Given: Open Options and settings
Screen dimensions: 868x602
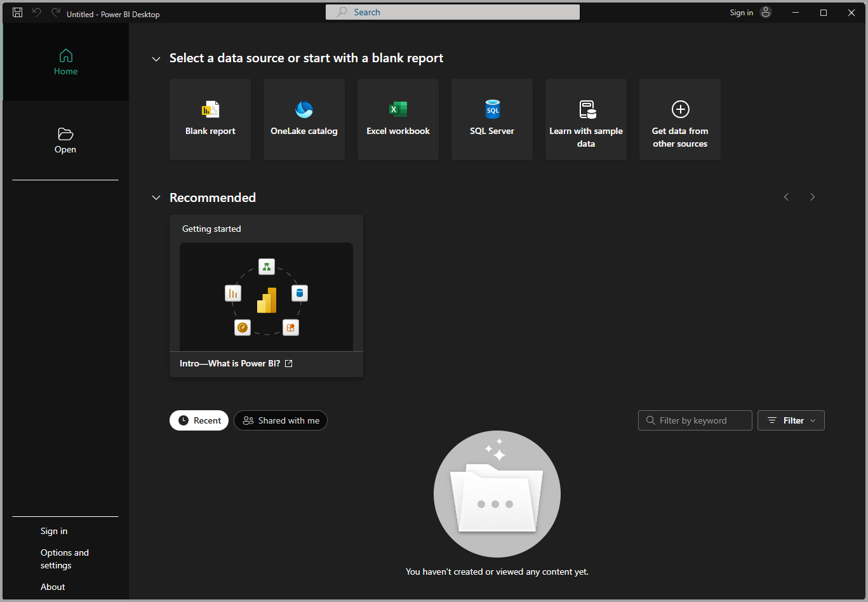Looking at the screenshot, I should point(64,559).
